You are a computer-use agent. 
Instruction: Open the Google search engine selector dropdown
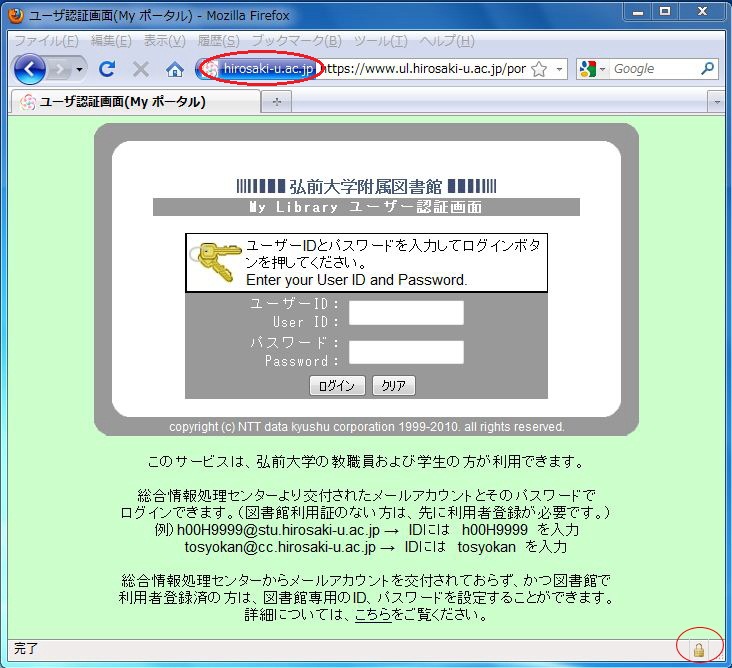tap(593, 69)
